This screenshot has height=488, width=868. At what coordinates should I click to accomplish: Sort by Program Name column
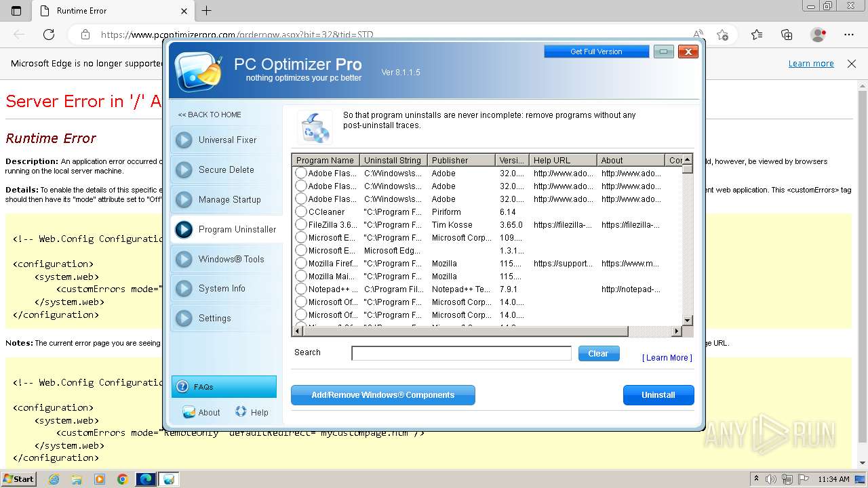click(x=325, y=161)
